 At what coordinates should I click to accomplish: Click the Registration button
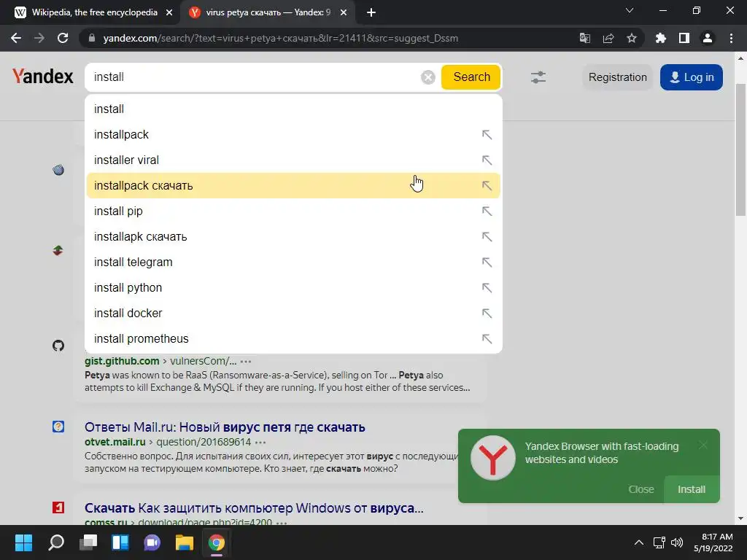617,77
